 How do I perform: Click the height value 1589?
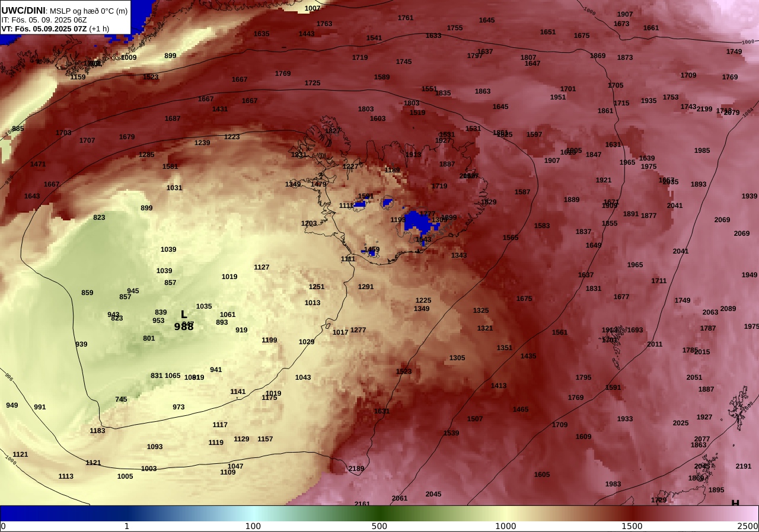pyautogui.click(x=382, y=77)
